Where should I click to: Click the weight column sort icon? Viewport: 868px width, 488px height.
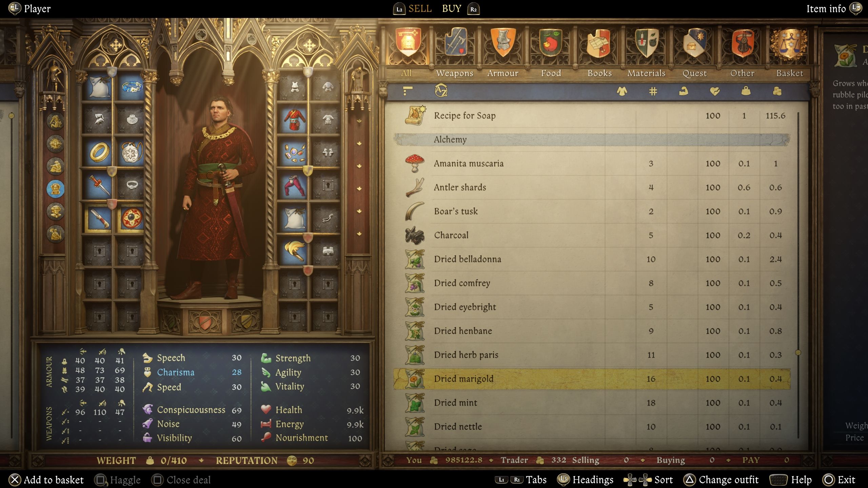(x=745, y=91)
